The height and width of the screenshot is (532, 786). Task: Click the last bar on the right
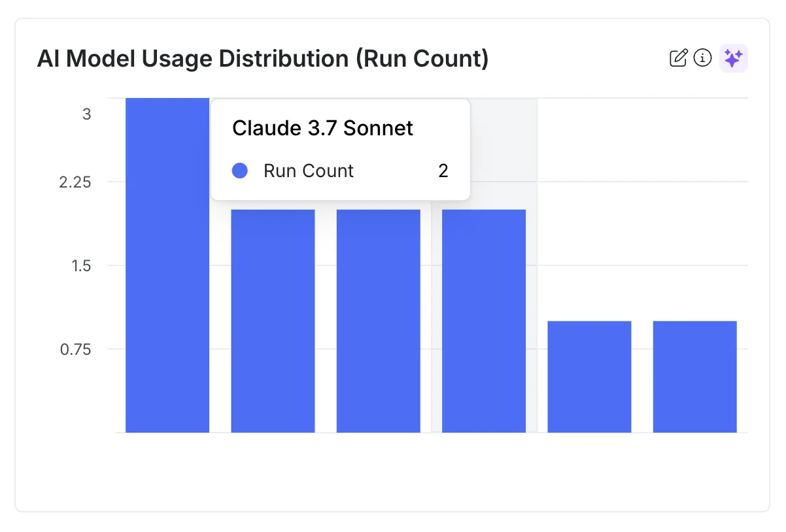coord(694,377)
